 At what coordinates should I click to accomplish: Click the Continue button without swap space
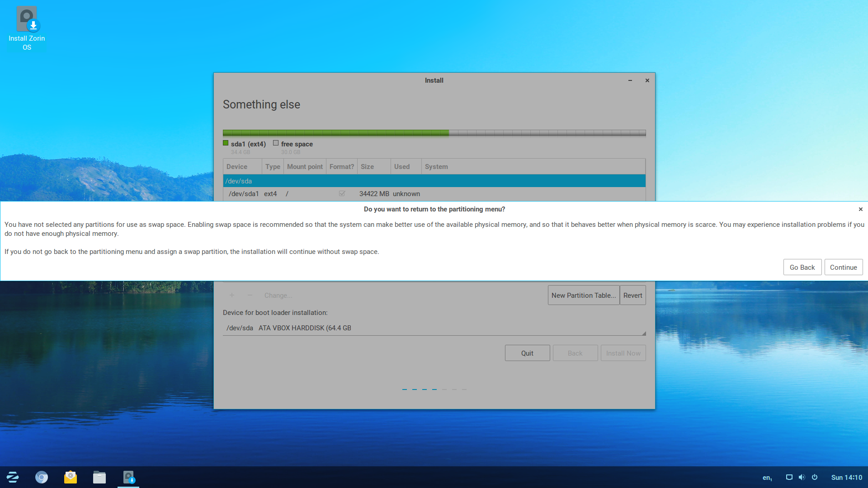[844, 267]
